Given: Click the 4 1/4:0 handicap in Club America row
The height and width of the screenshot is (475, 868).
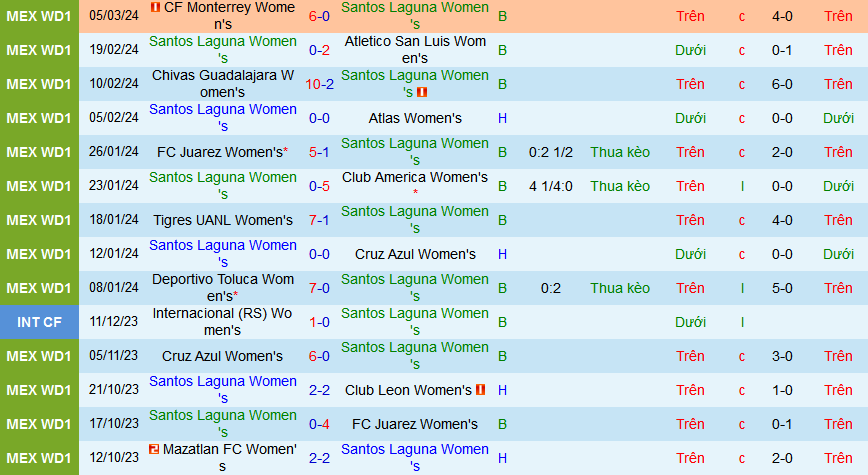Looking at the screenshot, I should (x=550, y=186).
